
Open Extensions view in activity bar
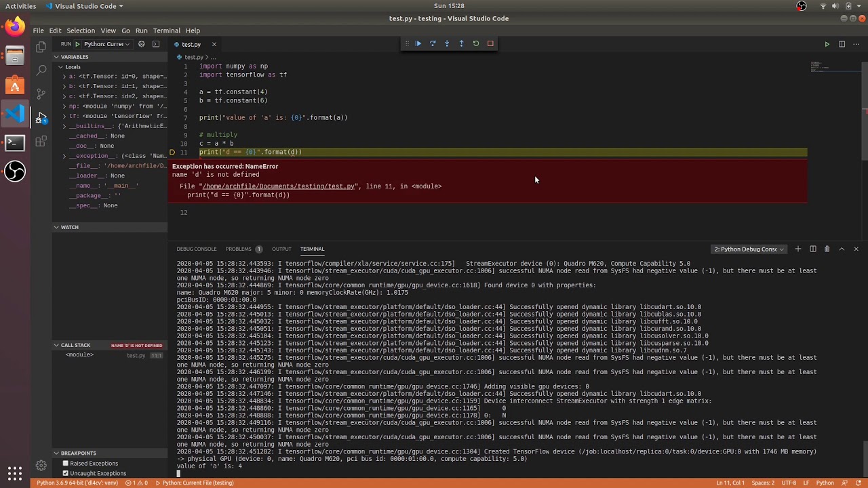(41, 142)
